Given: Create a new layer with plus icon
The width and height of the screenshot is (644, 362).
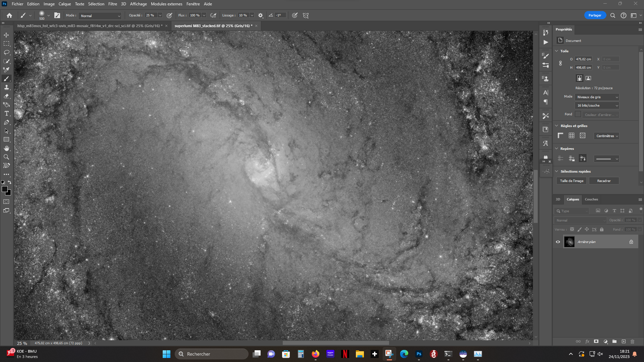Looking at the screenshot, I should (624, 342).
